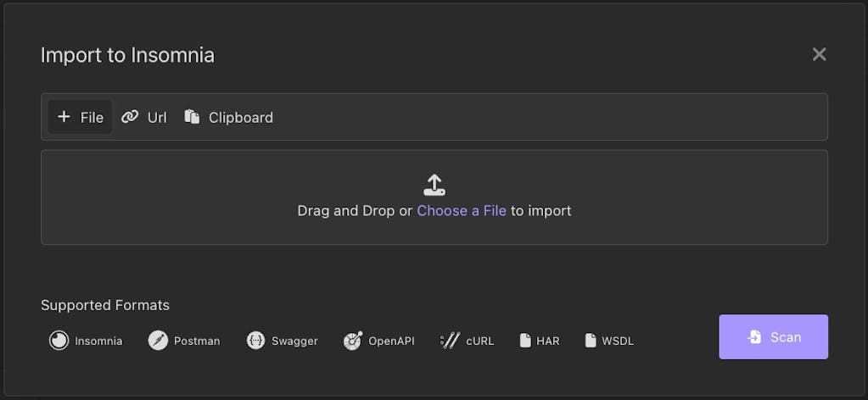Open the Choose a File link

click(x=462, y=211)
